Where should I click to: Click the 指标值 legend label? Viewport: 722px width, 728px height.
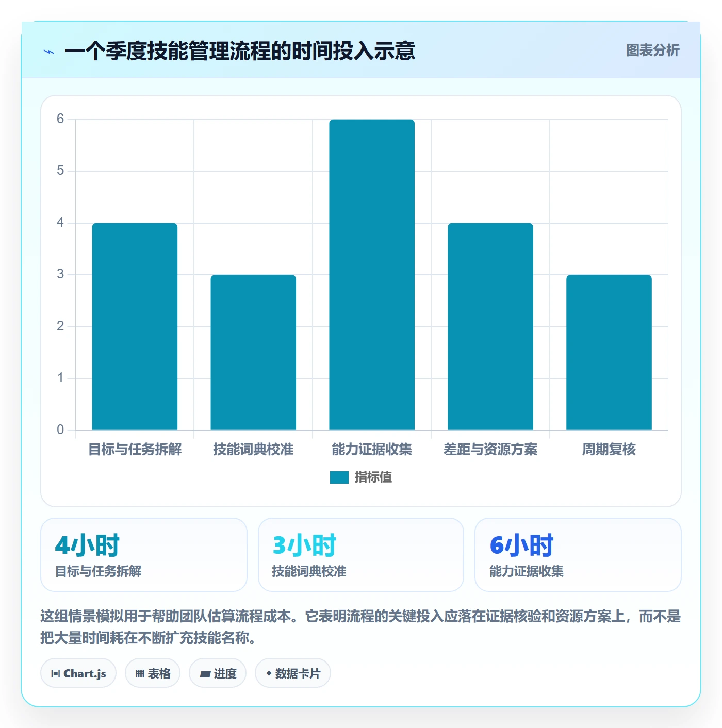click(x=373, y=477)
